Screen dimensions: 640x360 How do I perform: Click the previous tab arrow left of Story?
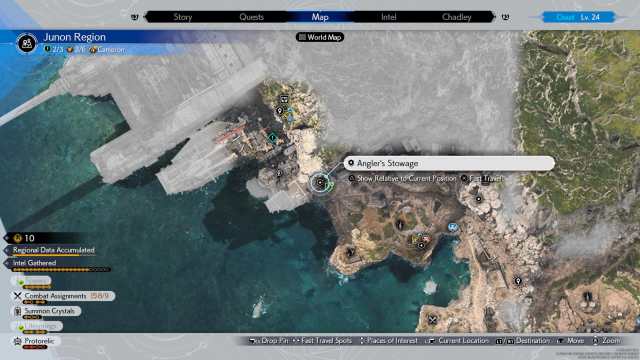click(135, 17)
